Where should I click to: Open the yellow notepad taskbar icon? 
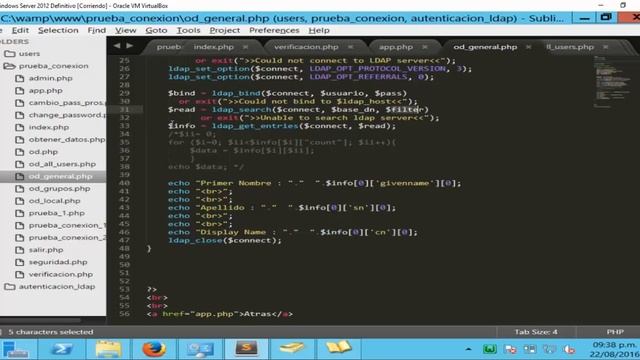click(x=292, y=348)
